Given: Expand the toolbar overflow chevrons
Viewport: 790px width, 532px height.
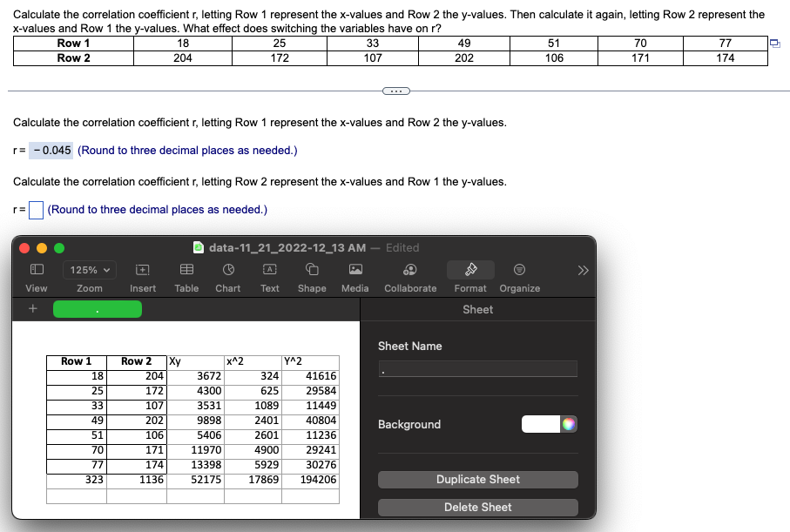Looking at the screenshot, I should coord(583,271).
